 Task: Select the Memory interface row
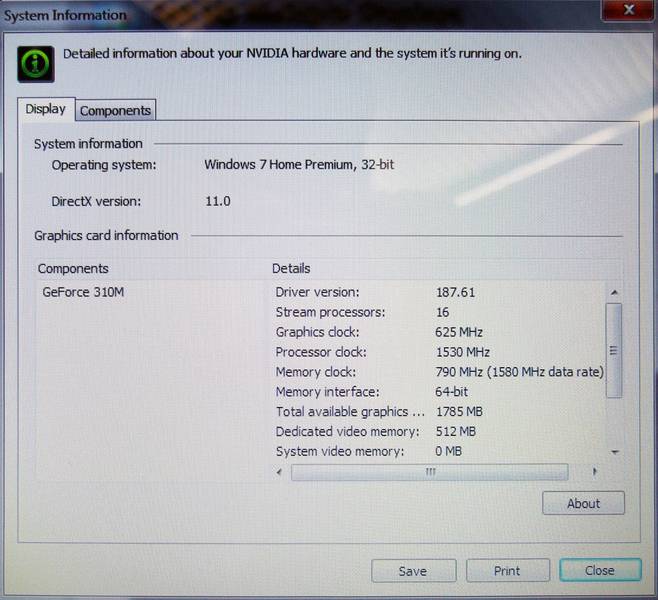439,392
